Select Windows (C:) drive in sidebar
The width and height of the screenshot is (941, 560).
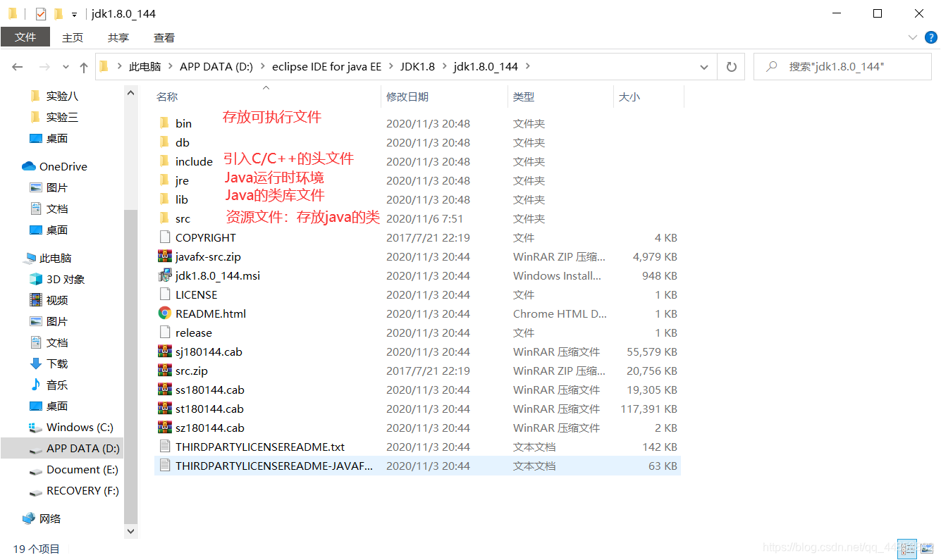point(70,428)
